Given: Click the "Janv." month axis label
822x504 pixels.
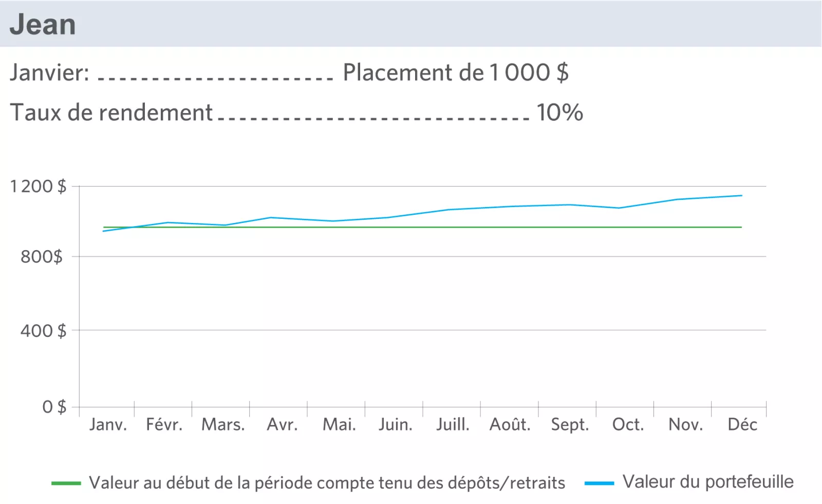Looking at the screenshot, I should [108, 424].
